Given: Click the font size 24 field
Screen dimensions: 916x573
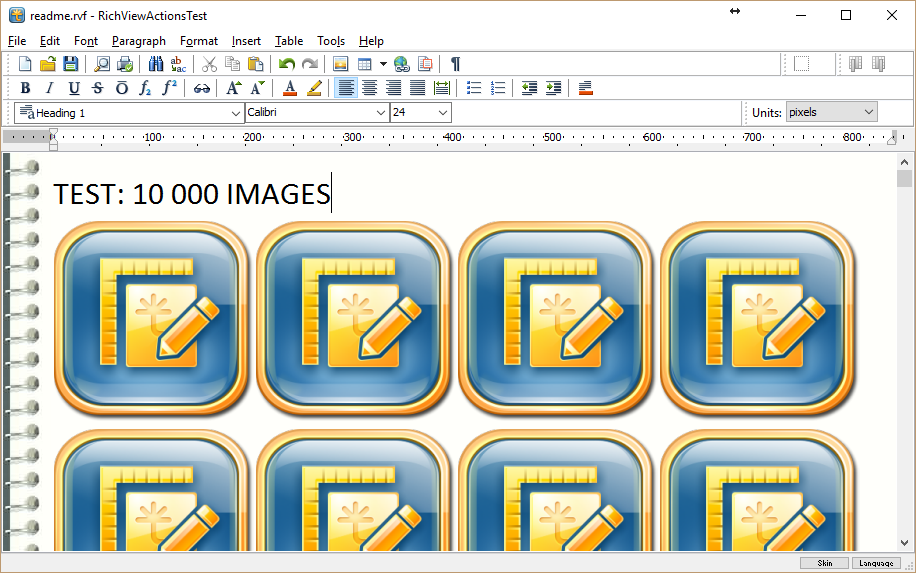Looking at the screenshot, I should click(412, 113).
